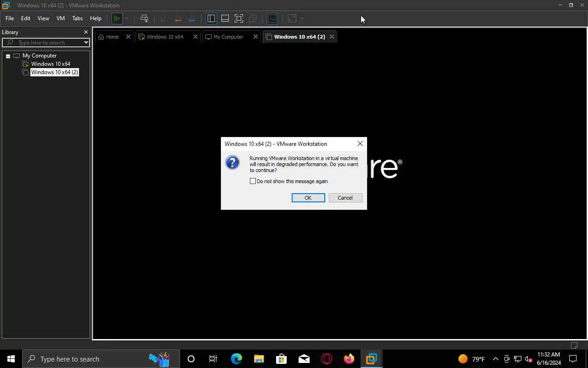Image resolution: width=588 pixels, height=368 pixels.
Task: Open Microsoft Store from taskbar
Action: 281,359
